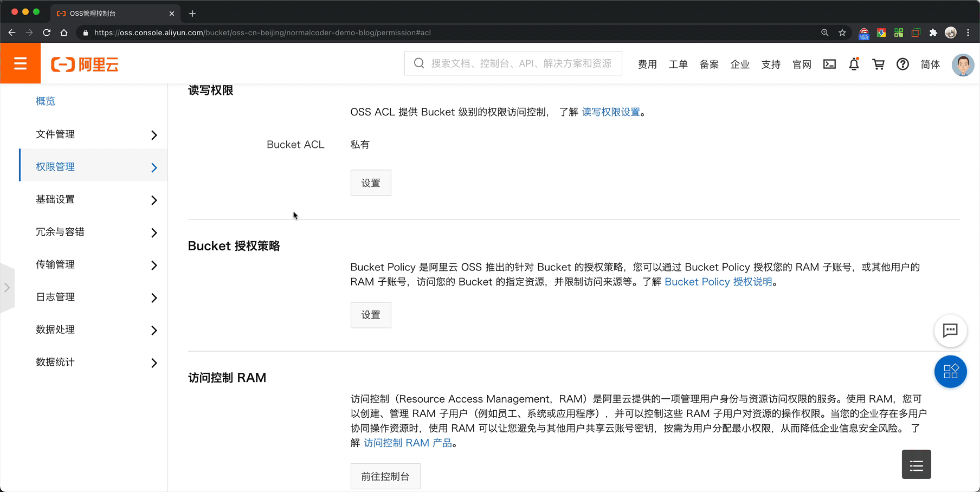Open the hamburger menu beside the Aliyun logo
980x492 pixels.
click(x=20, y=63)
